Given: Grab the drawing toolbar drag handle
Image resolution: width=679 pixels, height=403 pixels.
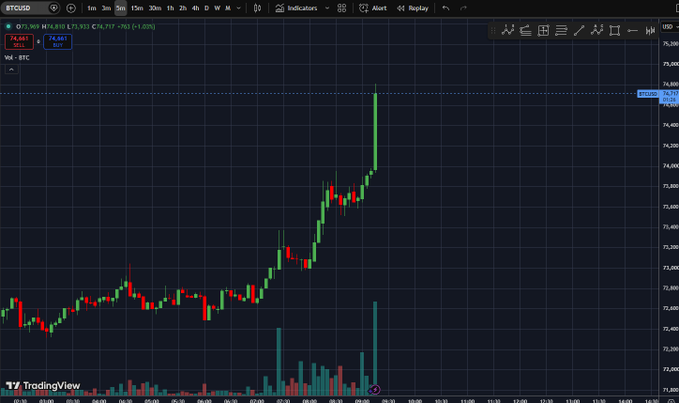Looking at the screenshot, I should (x=493, y=30).
